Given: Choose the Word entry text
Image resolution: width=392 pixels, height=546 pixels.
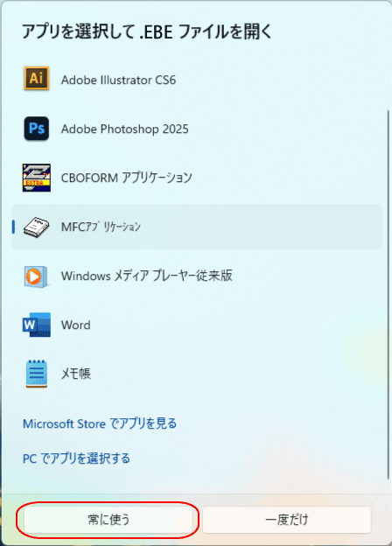Looking at the screenshot, I should pyautogui.click(x=76, y=325).
